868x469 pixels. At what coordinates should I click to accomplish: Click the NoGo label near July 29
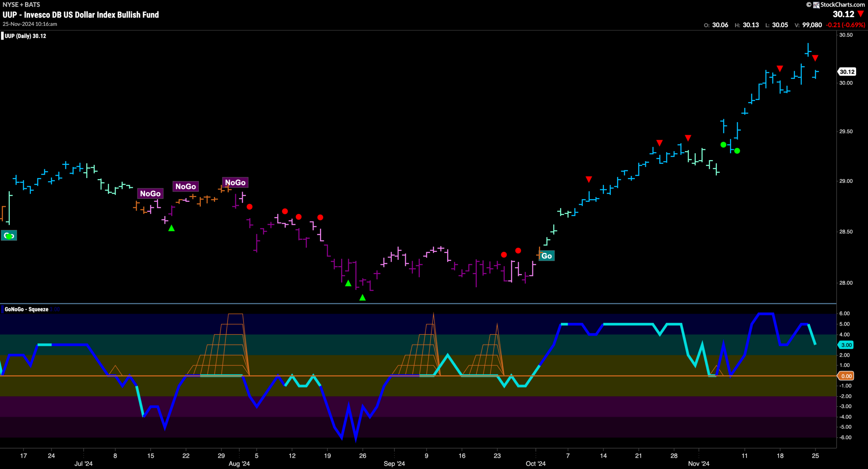coord(235,182)
